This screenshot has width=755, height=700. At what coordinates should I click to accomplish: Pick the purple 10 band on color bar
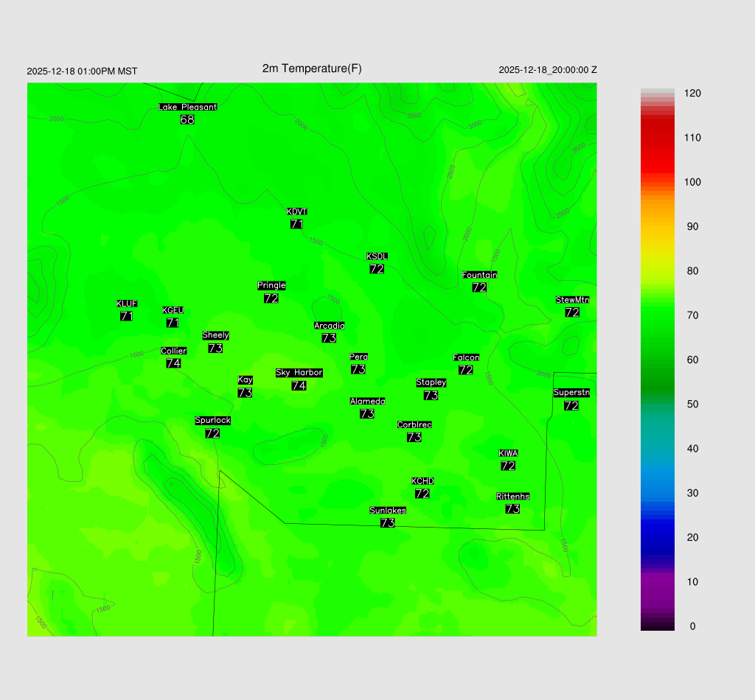tap(657, 581)
